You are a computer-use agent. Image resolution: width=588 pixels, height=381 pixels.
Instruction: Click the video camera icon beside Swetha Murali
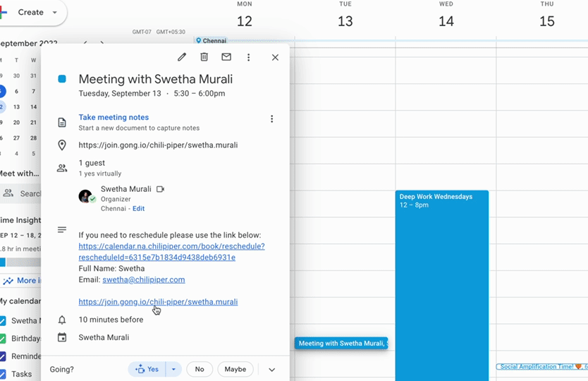point(160,189)
